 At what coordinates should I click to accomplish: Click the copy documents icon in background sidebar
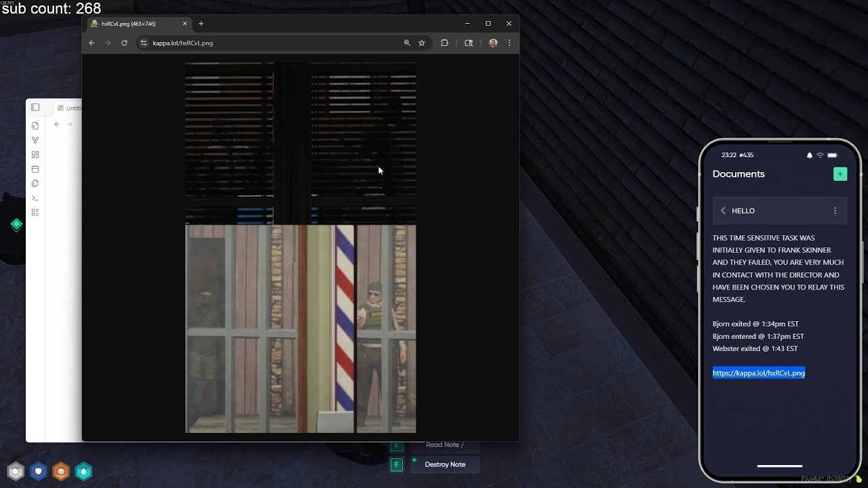[35, 183]
